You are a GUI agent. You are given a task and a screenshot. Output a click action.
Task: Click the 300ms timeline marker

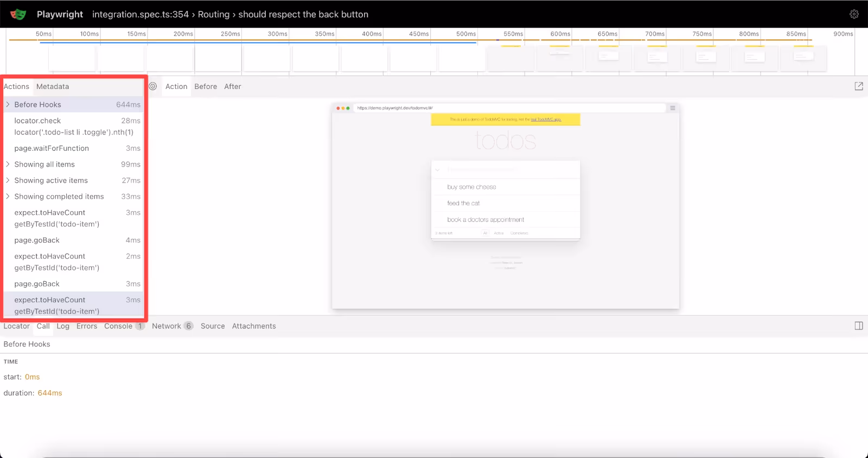pyautogui.click(x=277, y=34)
